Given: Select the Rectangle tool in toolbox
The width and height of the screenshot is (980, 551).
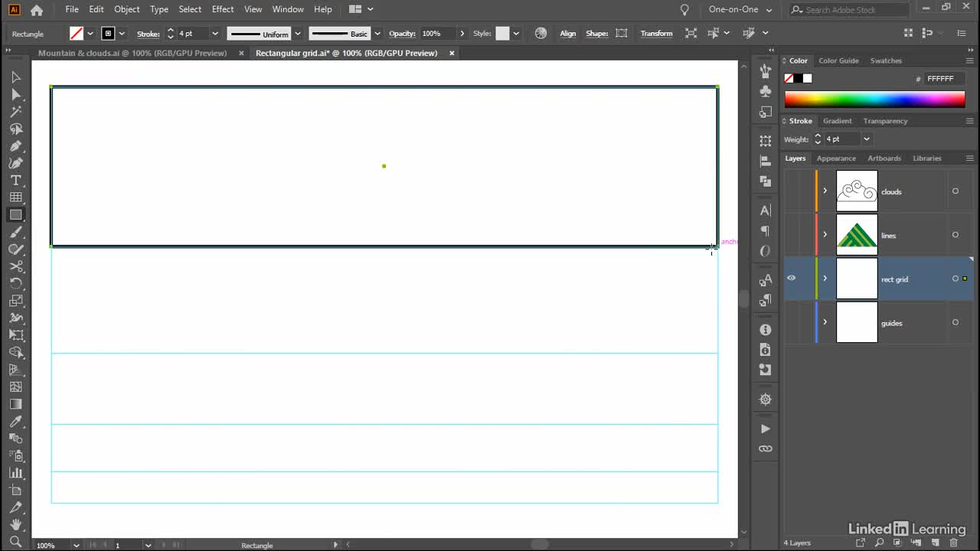Looking at the screenshot, I should pyautogui.click(x=15, y=215).
